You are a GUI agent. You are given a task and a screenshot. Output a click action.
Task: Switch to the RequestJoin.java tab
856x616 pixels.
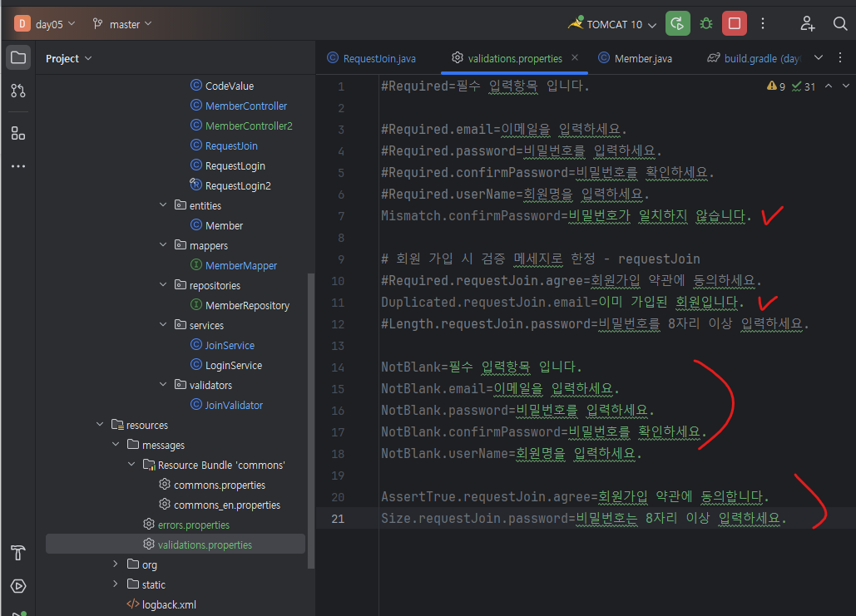pyautogui.click(x=379, y=58)
